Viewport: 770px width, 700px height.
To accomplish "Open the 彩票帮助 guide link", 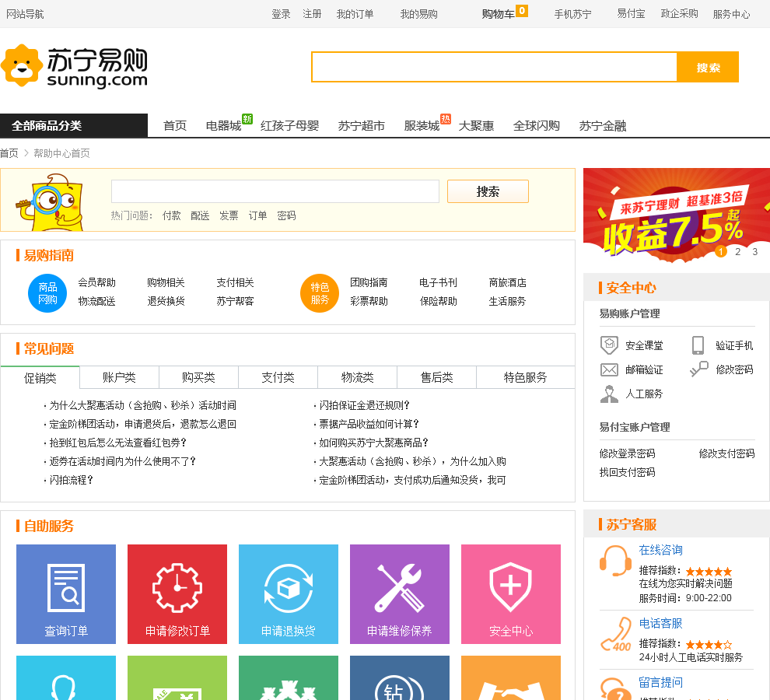I will click(369, 301).
